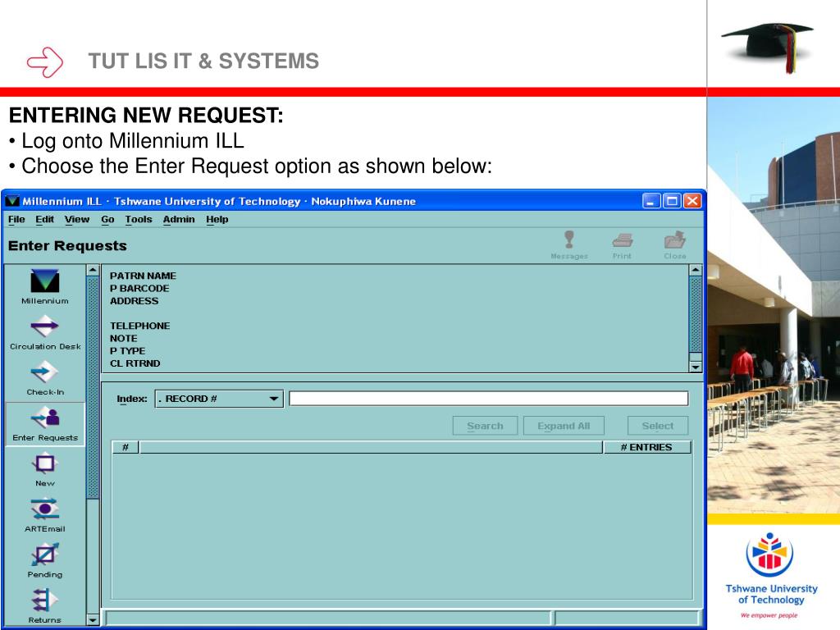Viewport: 840px width, 630px height.
Task: Close the Millennium ILL window
Action: (692, 201)
